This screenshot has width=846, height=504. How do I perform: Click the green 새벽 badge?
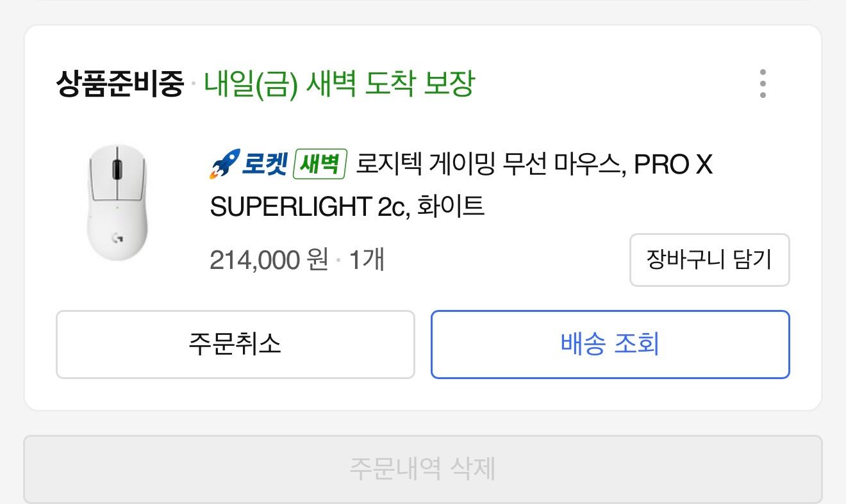[319, 165]
